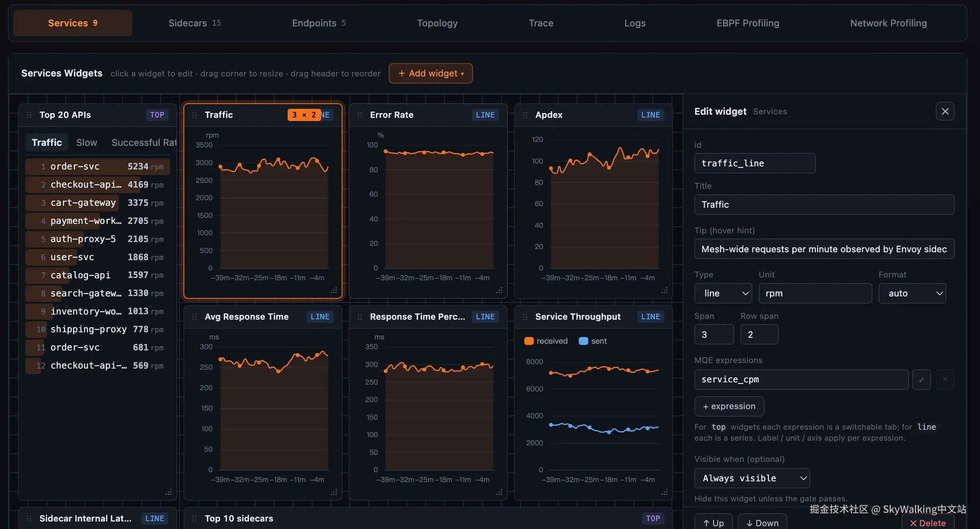
Task: Open the widget Type dropdown
Action: (x=723, y=293)
